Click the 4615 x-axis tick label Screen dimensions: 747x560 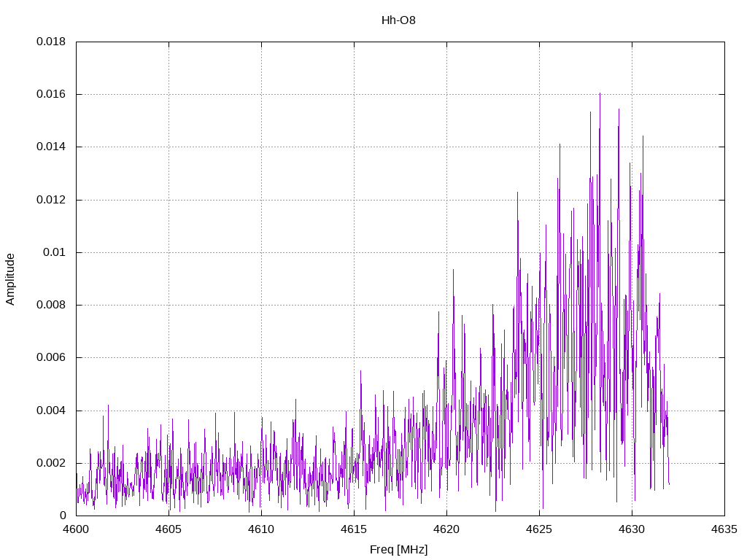(354, 529)
